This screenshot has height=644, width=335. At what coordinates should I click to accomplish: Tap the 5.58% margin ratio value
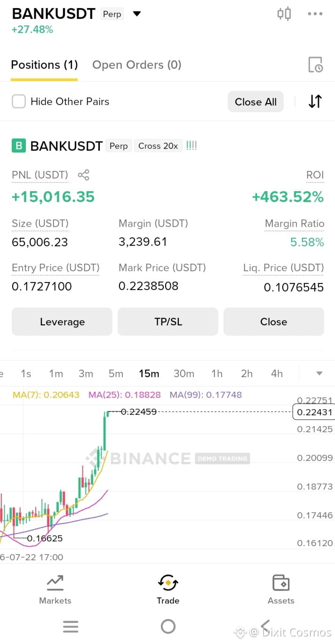click(x=307, y=242)
